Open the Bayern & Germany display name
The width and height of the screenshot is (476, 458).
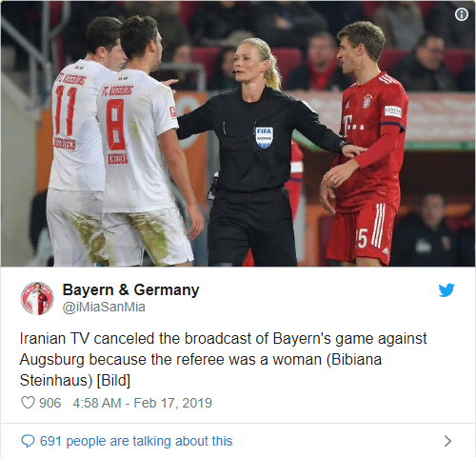tap(130, 289)
